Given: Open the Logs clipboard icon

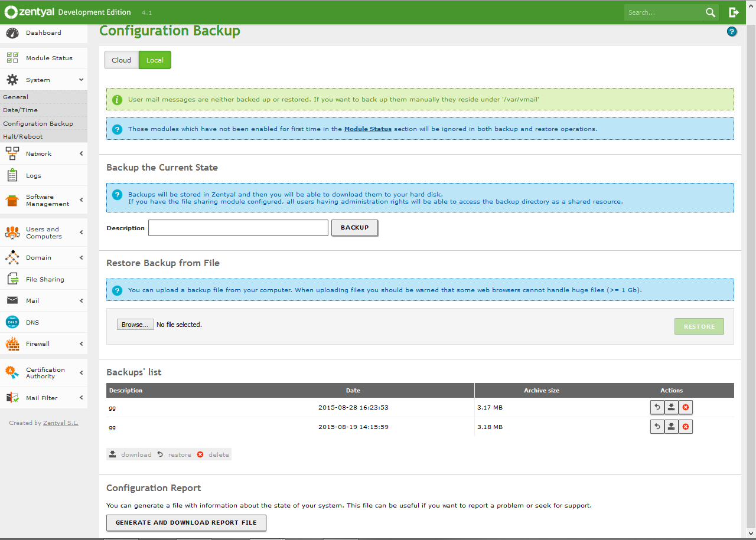Looking at the screenshot, I should pos(12,175).
